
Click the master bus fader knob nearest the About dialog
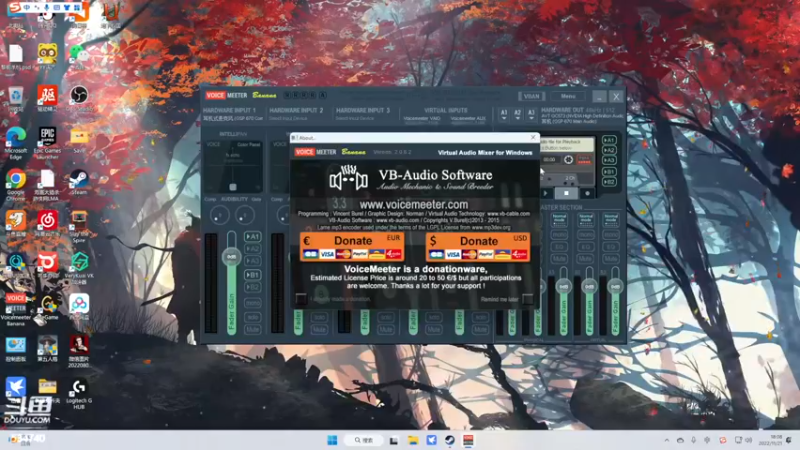click(x=563, y=287)
